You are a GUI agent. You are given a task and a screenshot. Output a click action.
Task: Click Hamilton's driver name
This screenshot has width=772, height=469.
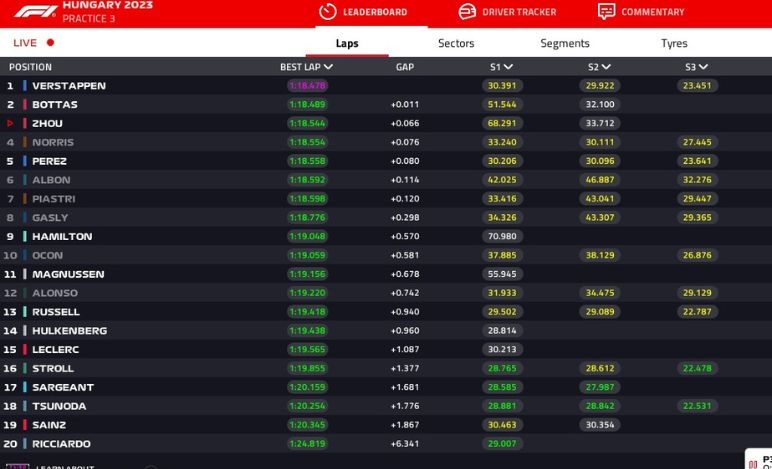pos(62,237)
